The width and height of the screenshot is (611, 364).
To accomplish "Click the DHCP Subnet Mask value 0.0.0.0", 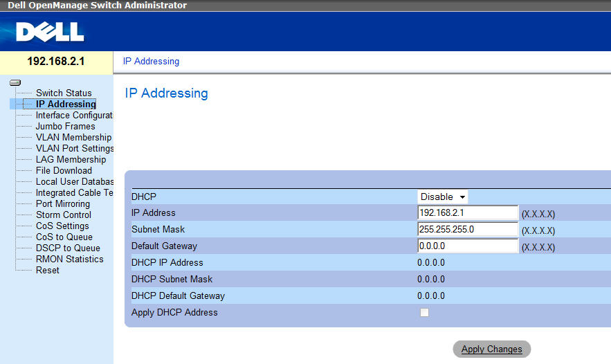I will tap(431, 280).
